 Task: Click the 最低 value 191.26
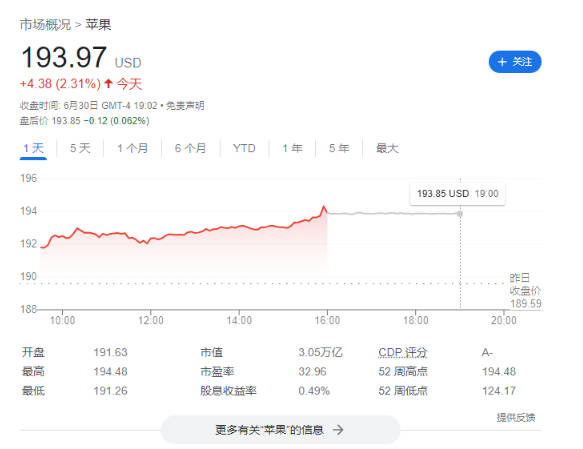coord(110,391)
